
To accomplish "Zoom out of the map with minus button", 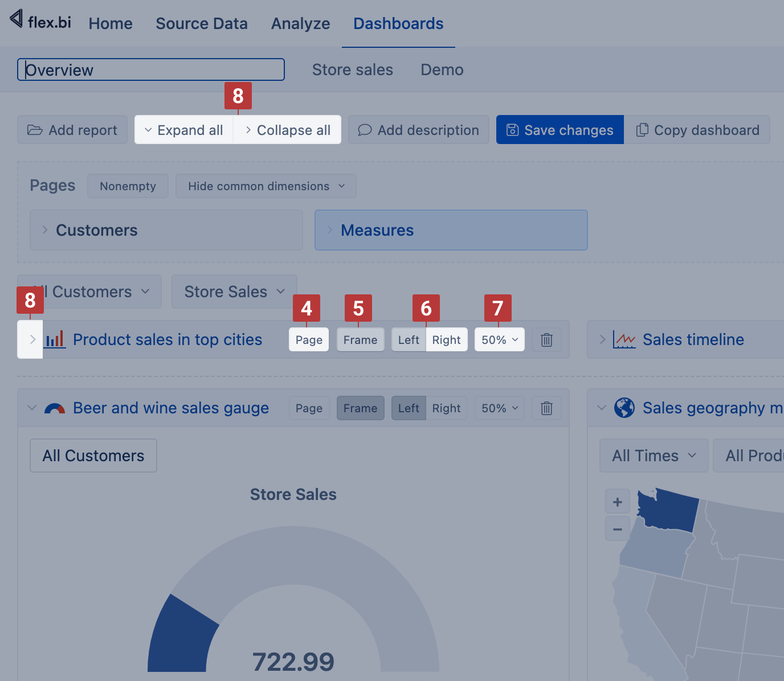I will (x=617, y=529).
